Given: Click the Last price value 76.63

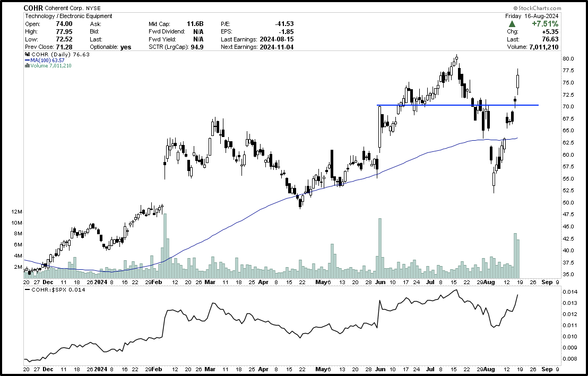Looking at the screenshot, I should click(x=550, y=39).
